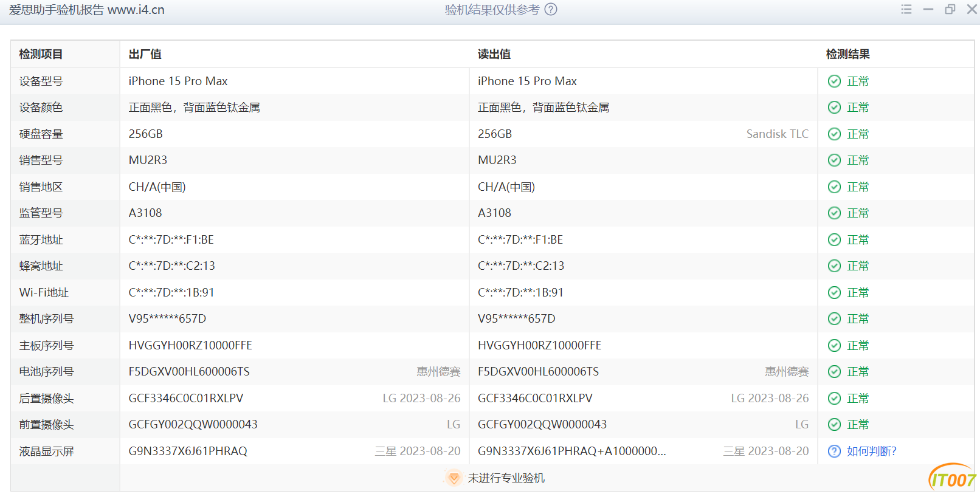Select the 出厂值 column header
This screenshot has height=494, width=980.
[145, 54]
